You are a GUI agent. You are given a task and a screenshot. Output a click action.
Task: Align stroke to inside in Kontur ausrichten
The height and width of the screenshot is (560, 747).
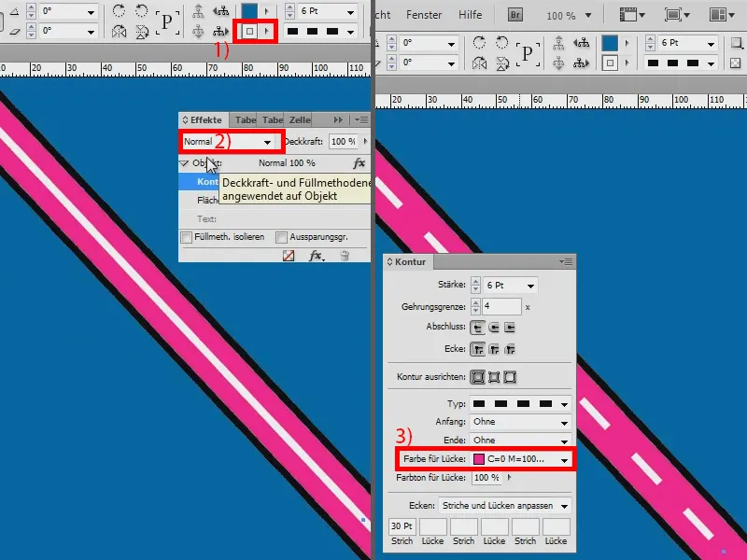pos(494,377)
